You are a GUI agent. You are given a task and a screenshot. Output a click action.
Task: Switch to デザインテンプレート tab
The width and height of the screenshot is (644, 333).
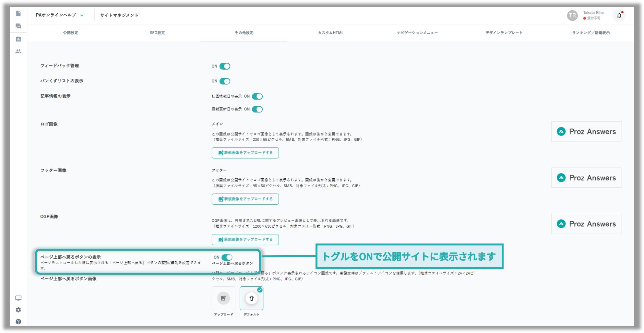point(504,33)
